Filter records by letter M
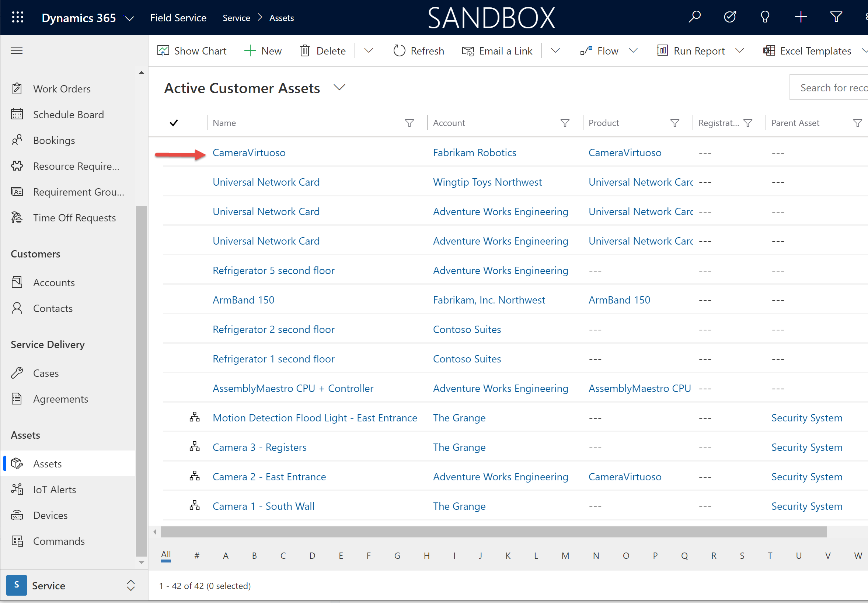868x603 pixels. 565,555
